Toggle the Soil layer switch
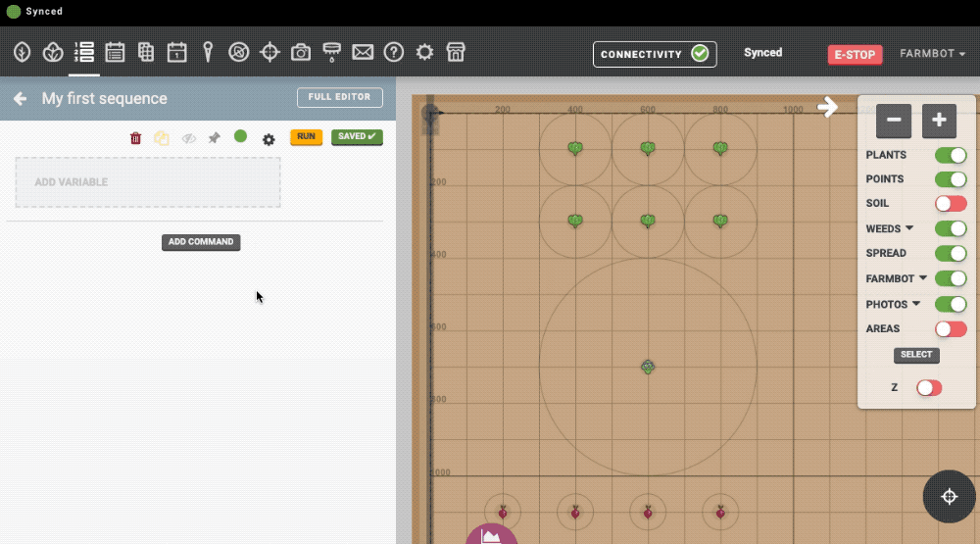Screen dimensions: 980x544 (950, 204)
